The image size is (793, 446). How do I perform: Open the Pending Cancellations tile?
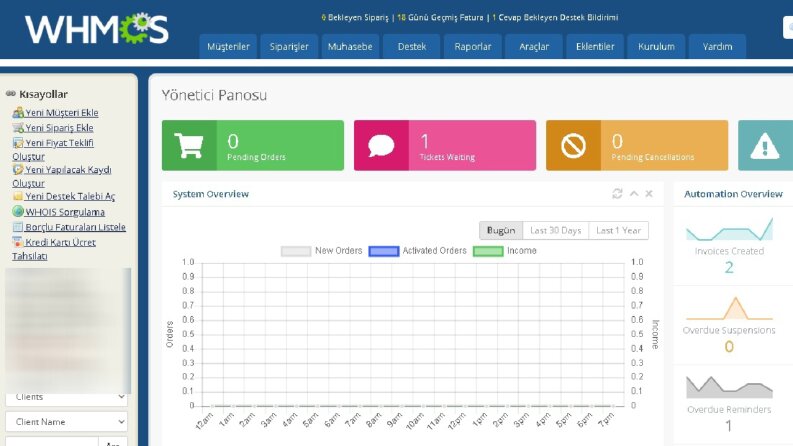[637, 145]
